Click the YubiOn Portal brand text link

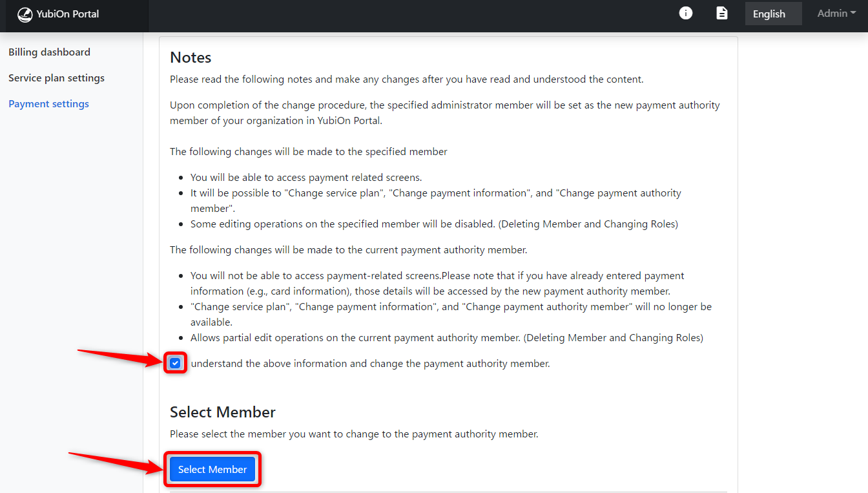click(68, 14)
